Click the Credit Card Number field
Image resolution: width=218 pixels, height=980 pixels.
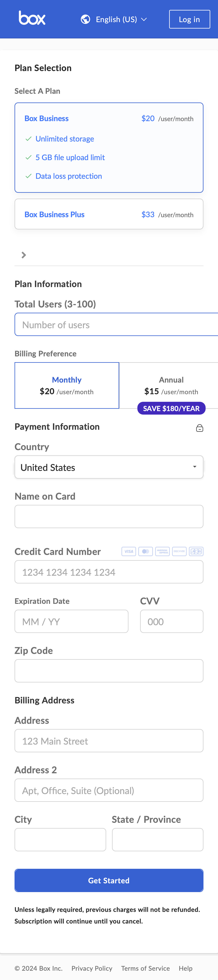[109, 572]
